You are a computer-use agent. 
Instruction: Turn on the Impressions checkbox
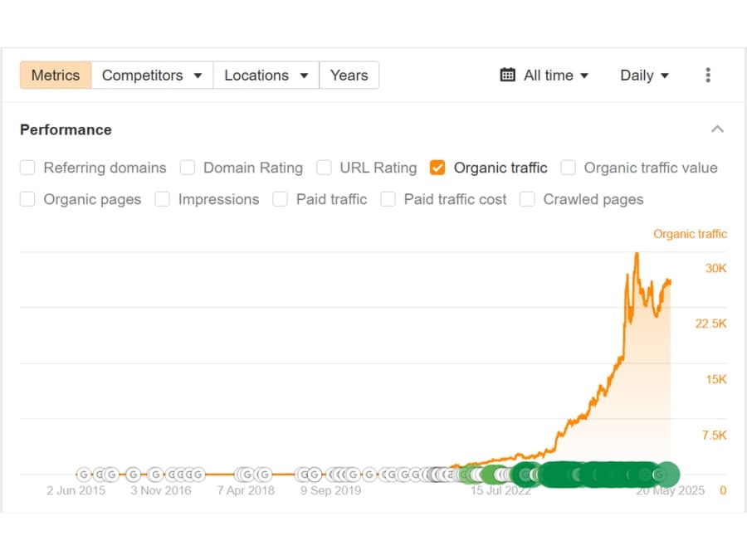pyautogui.click(x=163, y=199)
